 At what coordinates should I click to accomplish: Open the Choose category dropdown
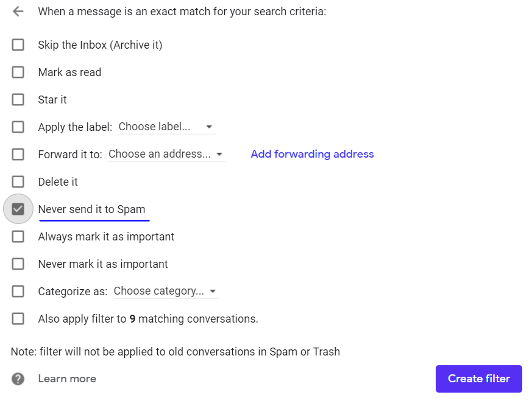tap(165, 292)
